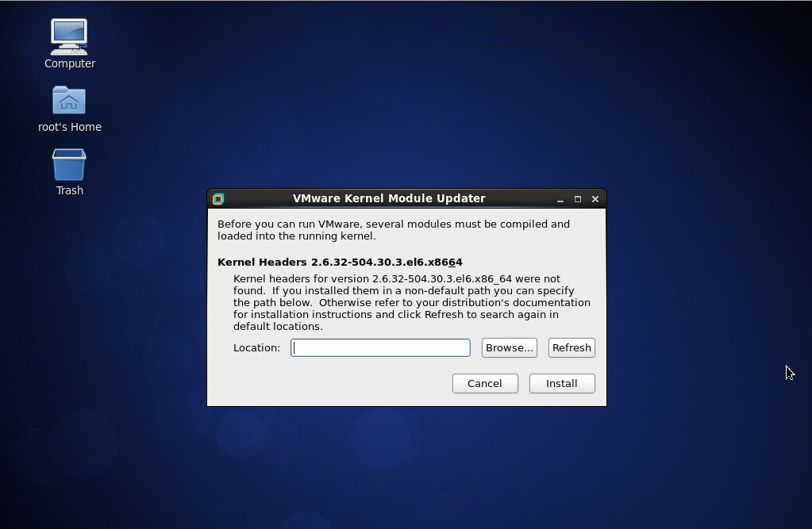Close the VMware Kernel Module Updater dialog
812x529 pixels.
595,199
